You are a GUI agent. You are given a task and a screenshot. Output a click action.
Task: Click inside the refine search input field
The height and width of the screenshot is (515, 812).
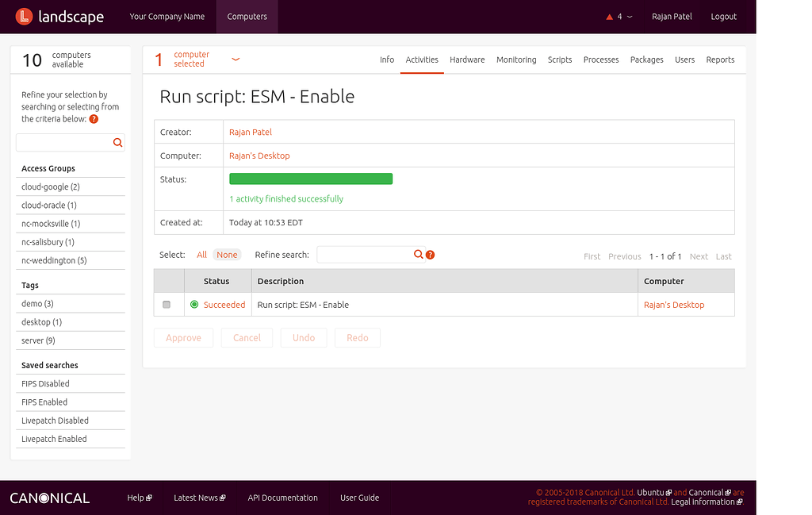pyautogui.click(x=369, y=254)
